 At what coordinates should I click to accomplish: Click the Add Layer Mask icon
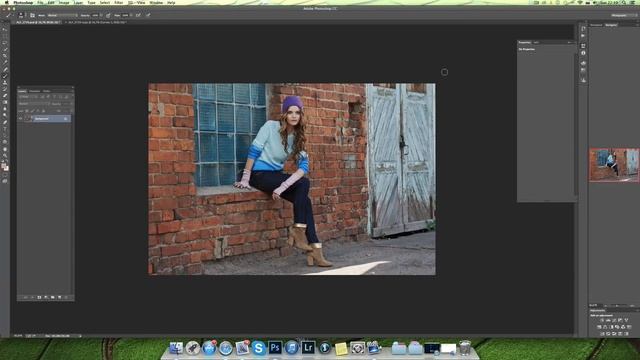39,297
